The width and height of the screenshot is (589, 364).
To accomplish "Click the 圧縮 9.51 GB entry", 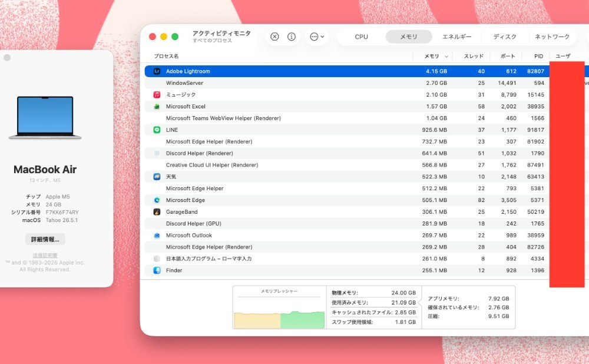I will [x=468, y=316].
